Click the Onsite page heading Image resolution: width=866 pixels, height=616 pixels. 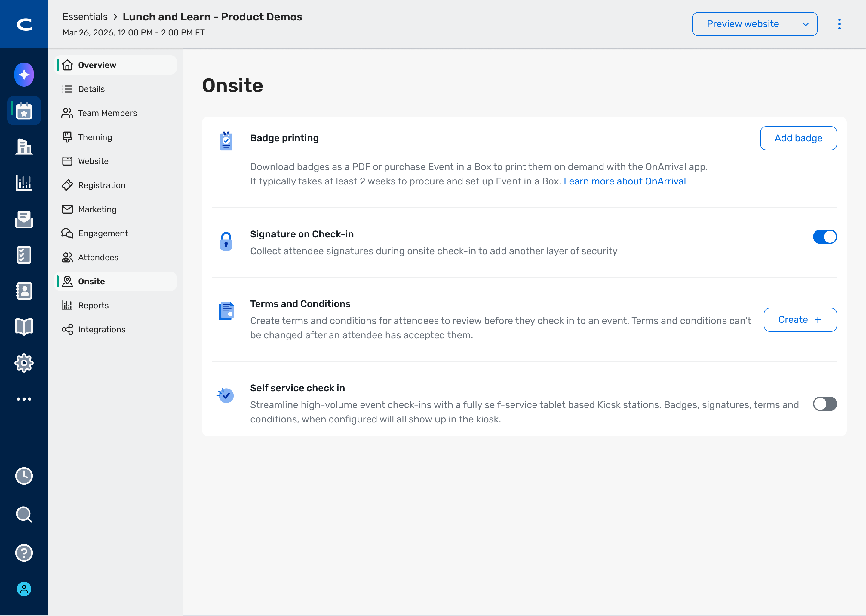click(233, 85)
